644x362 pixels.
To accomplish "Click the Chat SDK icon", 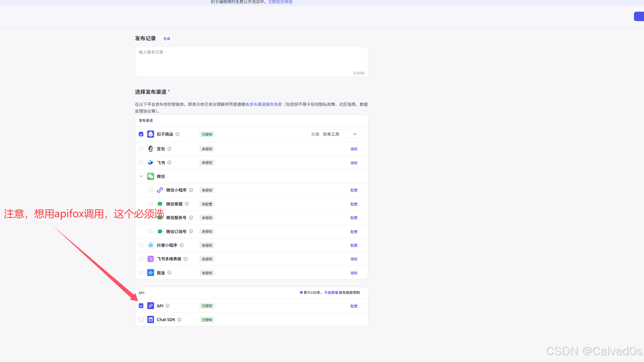I will click(150, 319).
